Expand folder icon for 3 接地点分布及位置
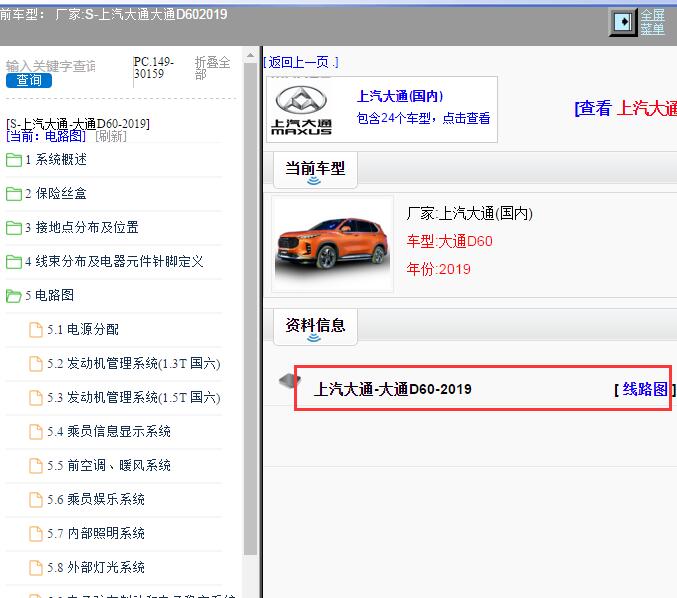677x598 pixels. 14,228
